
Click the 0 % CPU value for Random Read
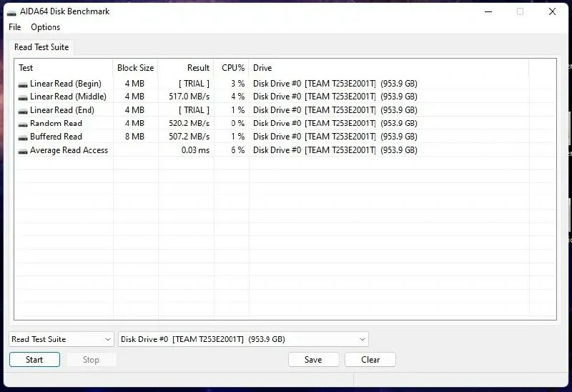[237, 123]
